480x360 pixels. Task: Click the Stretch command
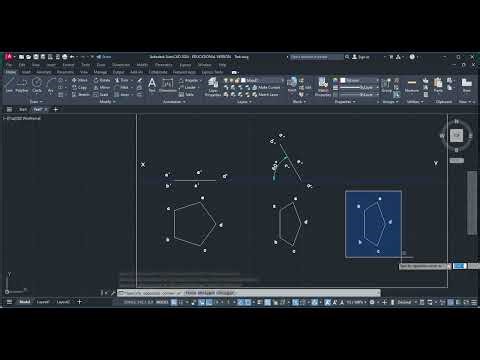coord(81,95)
